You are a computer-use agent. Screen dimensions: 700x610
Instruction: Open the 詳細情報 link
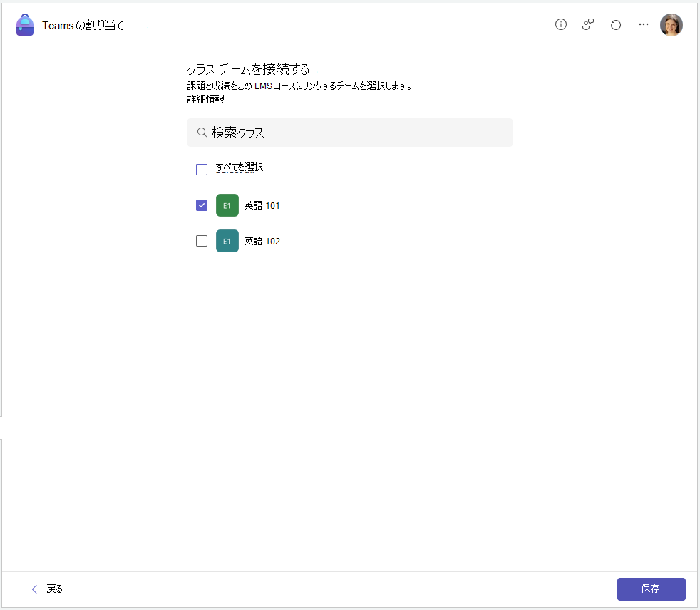206,99
